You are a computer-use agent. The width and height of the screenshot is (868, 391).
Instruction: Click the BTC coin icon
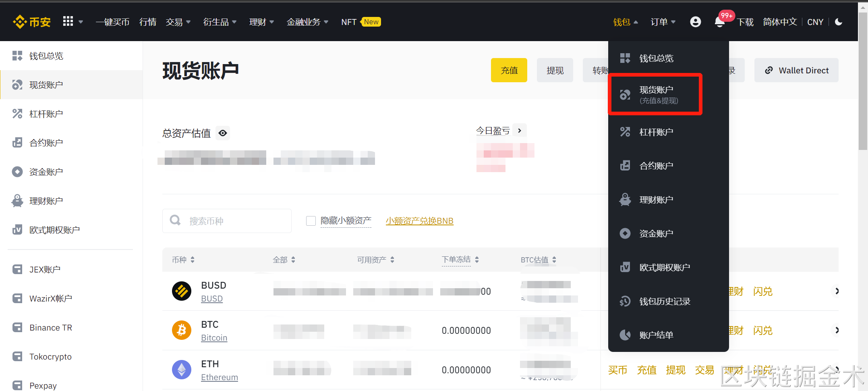pos(182,330)
